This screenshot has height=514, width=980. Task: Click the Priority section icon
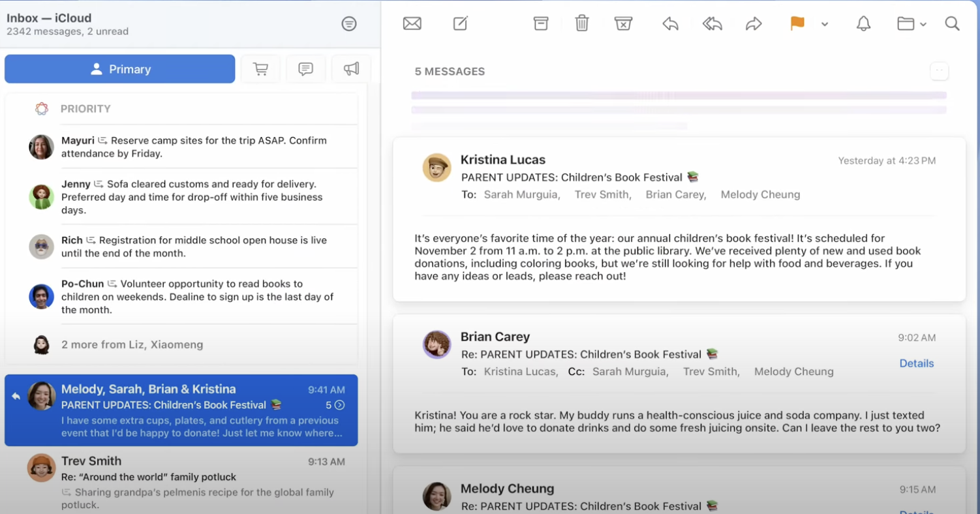point(42,109)
